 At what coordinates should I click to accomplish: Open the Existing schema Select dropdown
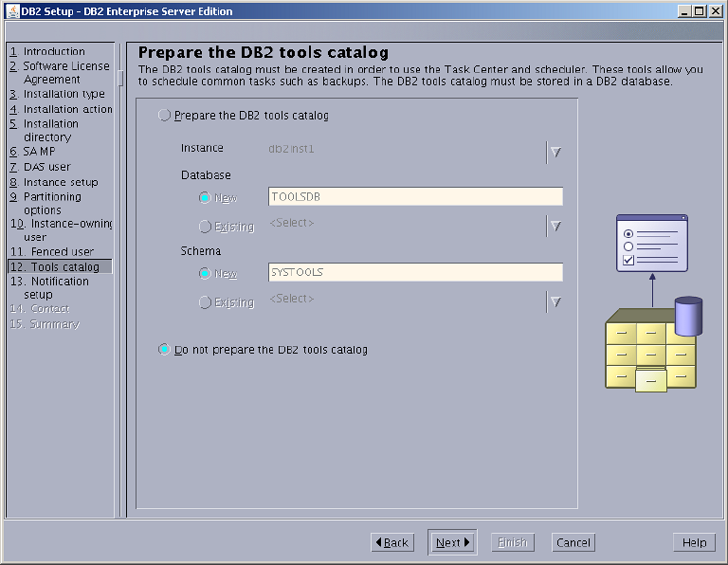coord(555,301)
